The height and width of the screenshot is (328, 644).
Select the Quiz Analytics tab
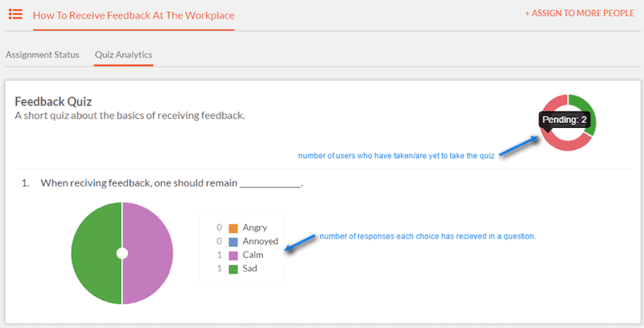point(123,55)
